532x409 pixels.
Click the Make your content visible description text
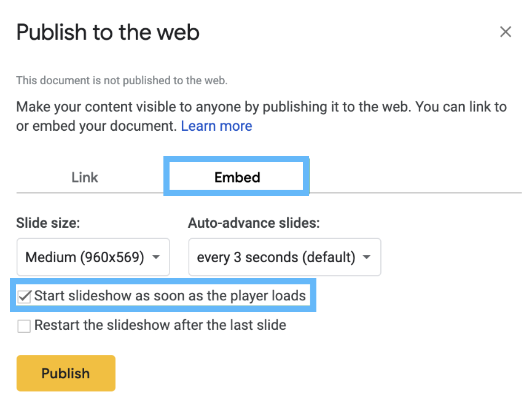261,116
